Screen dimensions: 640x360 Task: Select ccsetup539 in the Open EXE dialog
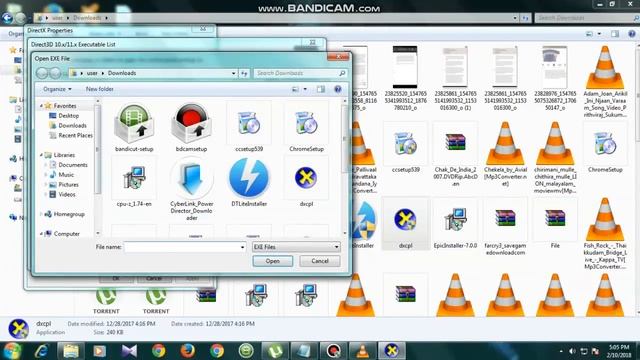[249, 128]
